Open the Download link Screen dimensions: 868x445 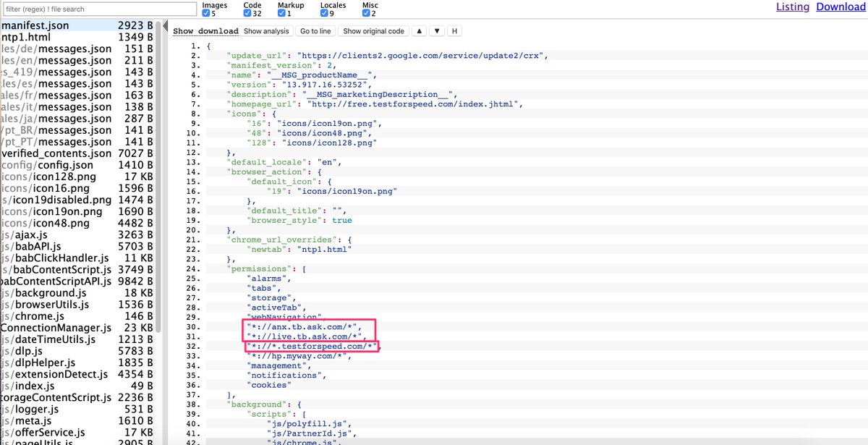[841, 7]
